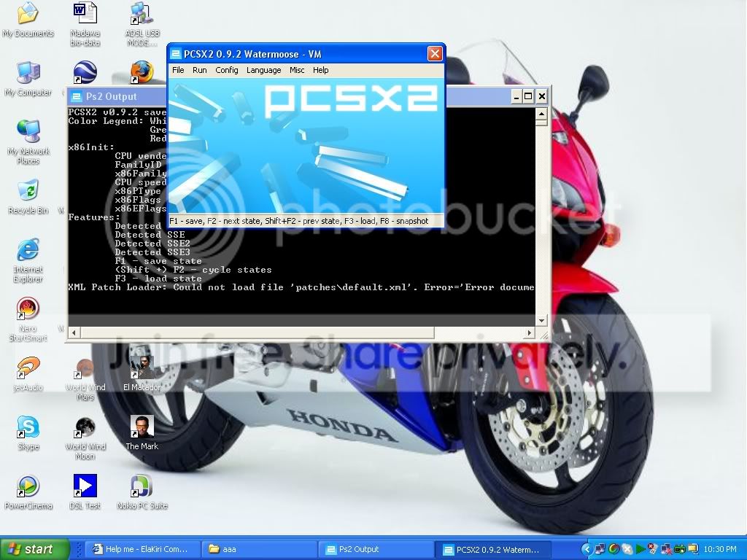
Task: Open the Run menu
Action: (199, 70)
